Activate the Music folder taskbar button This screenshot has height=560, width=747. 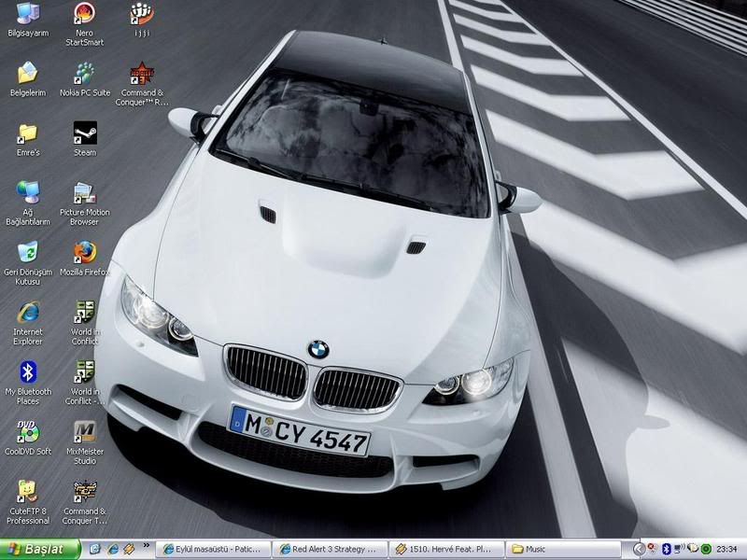565,549
